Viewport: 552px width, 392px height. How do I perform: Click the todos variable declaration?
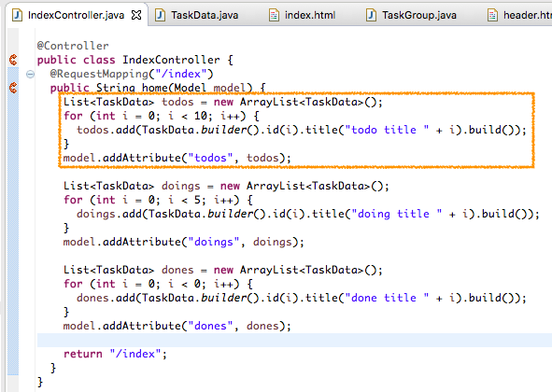point(177,102)
